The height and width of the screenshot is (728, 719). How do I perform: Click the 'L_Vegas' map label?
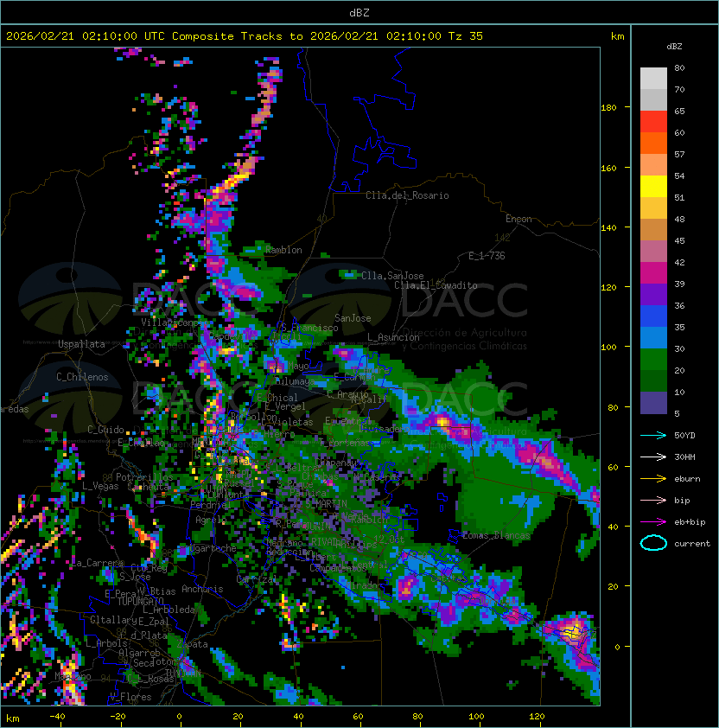(100, 486)
